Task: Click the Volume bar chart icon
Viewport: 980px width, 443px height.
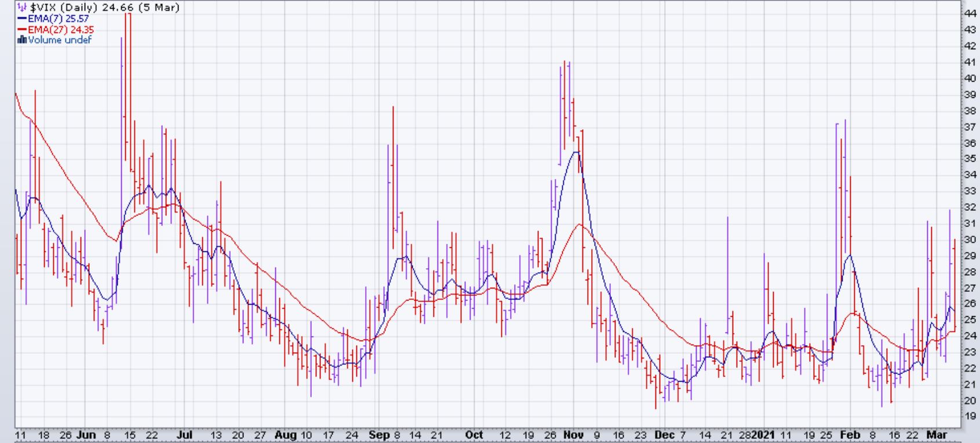Action: (x=22, y=40)
